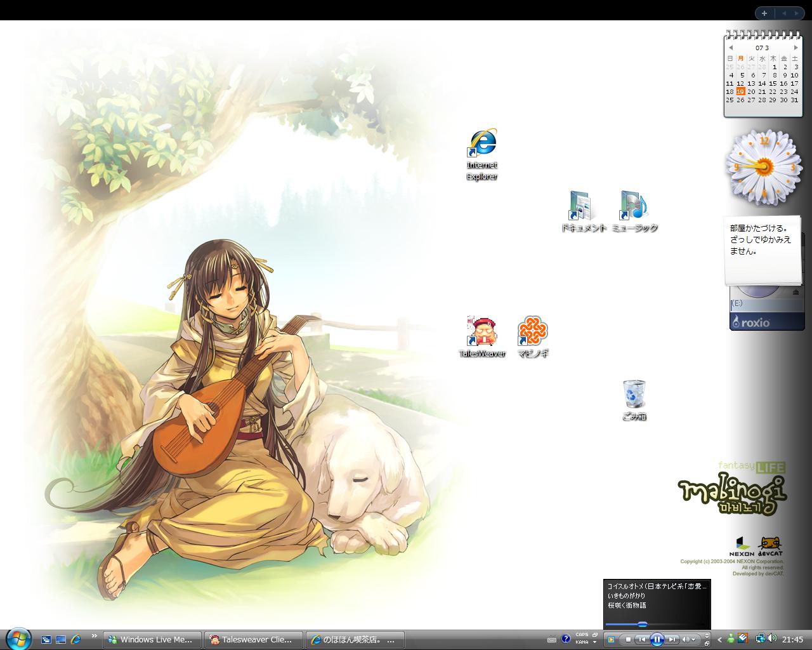
Task: Open the Internet Explorer desktop shortcut
Action: [482, 155]
